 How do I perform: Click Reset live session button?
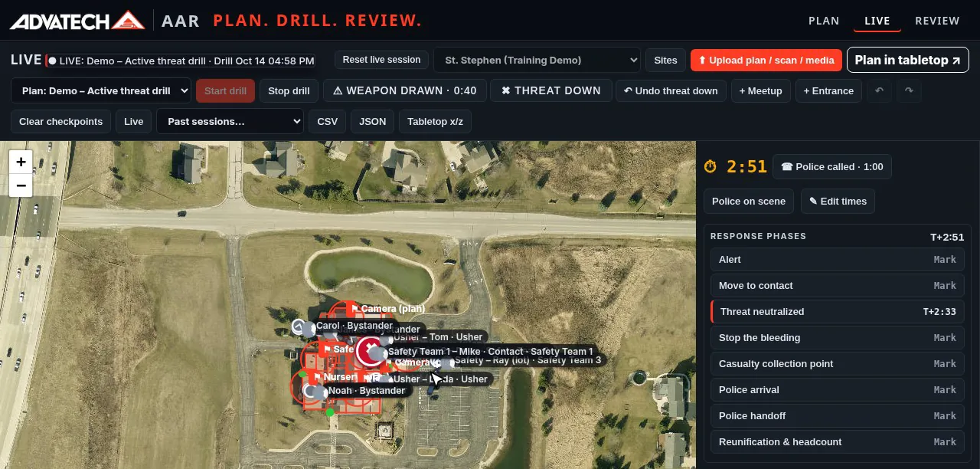[x=381, y=60]
